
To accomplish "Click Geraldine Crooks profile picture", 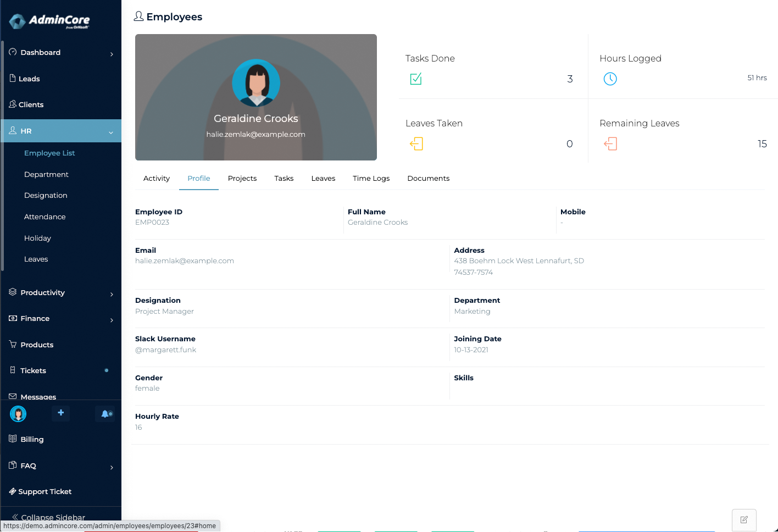I will (x=256, y=83).
